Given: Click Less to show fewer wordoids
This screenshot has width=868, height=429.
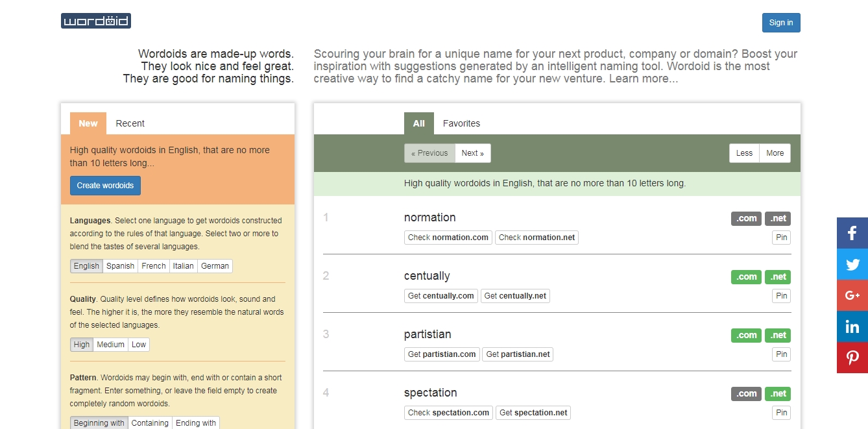Looking at the screenshot, I should click(x=744, y=153).
